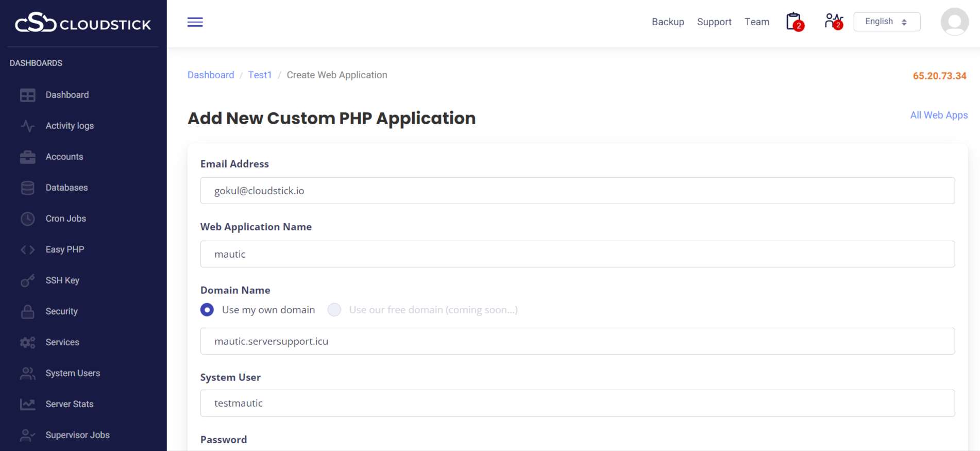Screen dimensions: 980x451
Task: Click the CloudStick logo
Action: 83,23
